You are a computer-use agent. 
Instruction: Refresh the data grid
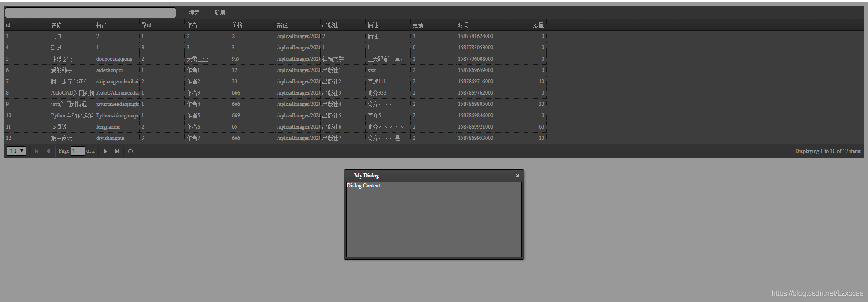131,151
